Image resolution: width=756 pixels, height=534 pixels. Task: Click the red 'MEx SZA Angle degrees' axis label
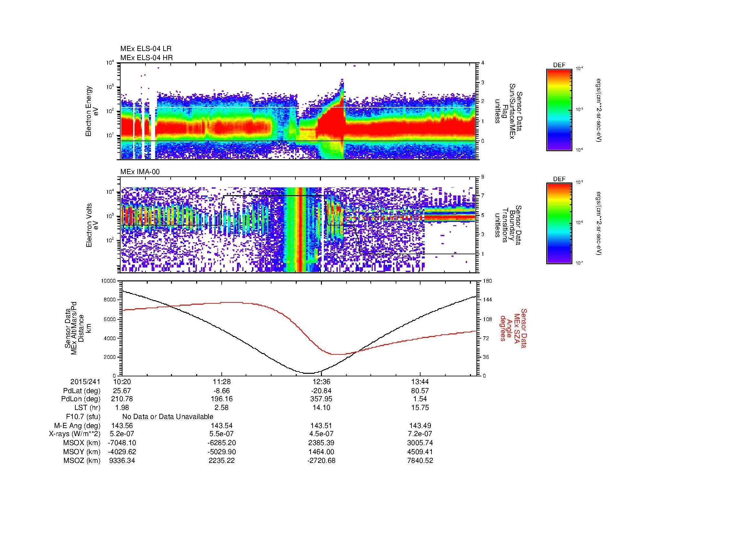click(513, 328)
